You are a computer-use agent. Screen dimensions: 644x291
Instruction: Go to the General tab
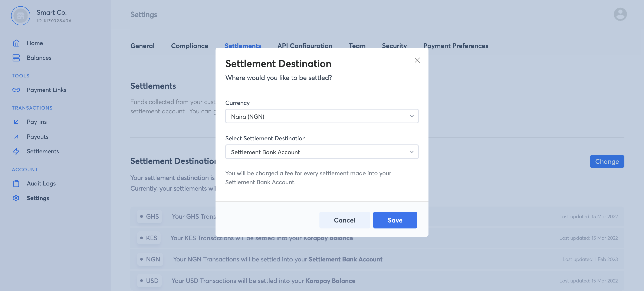(142, 46)
